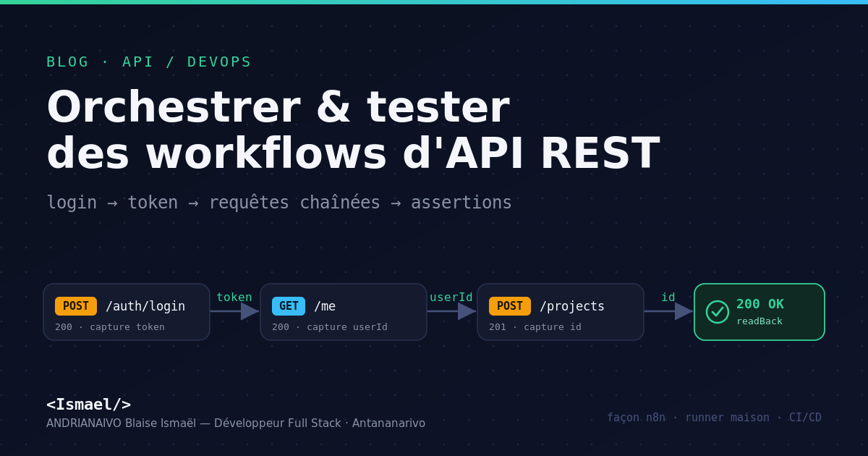This screenshot has height=456, width=868.
Task: Click the title line "Orchestrer & tester"
Action: click(x=278, y=107)
